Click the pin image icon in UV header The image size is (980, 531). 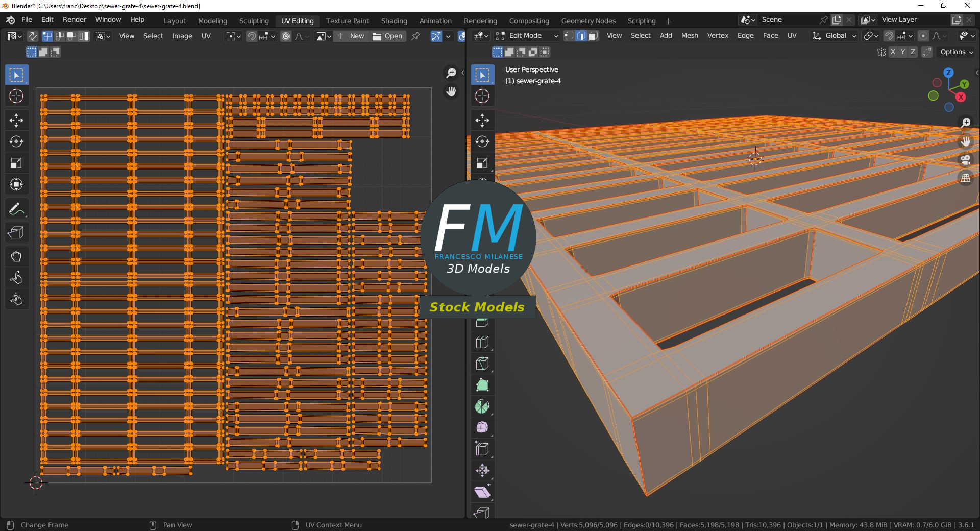(x=415, y=36)
